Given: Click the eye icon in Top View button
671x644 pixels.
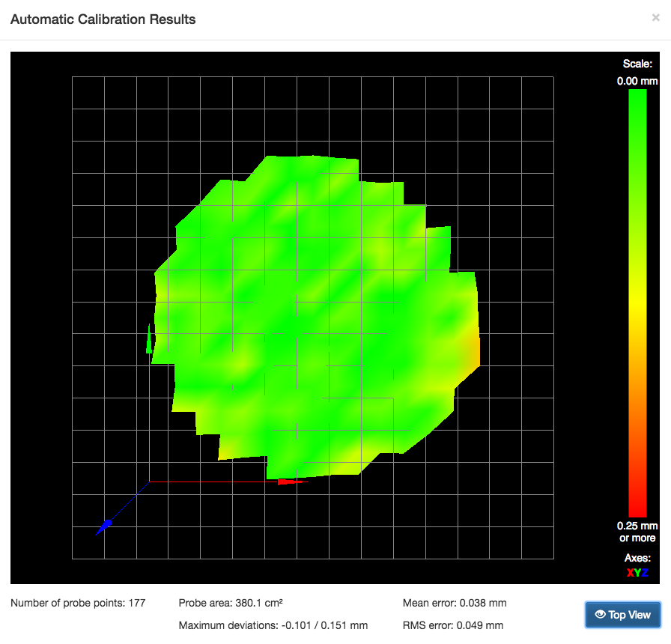Looking at the screenshot, I should [x=600, y=615].
